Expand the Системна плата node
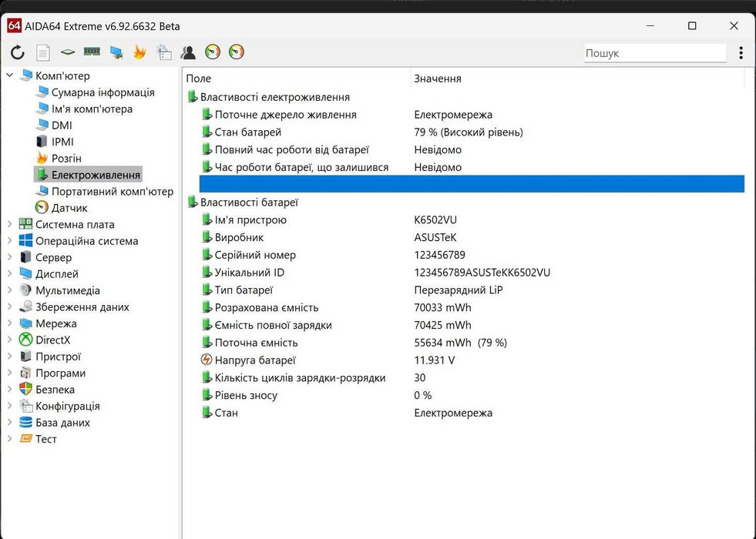The height and width of the screenshot is (539, 756). coord(10,224)
